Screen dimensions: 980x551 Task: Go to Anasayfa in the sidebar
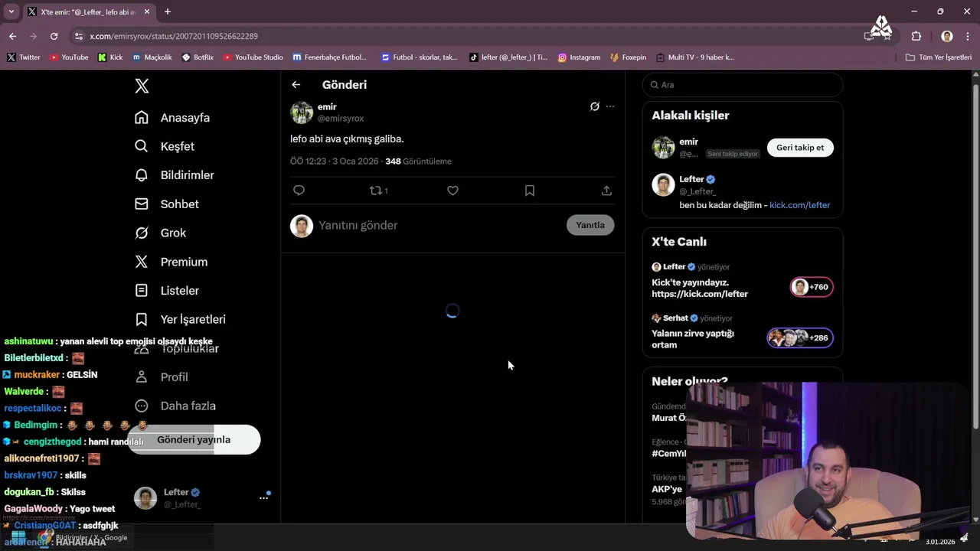click(172, 118)
